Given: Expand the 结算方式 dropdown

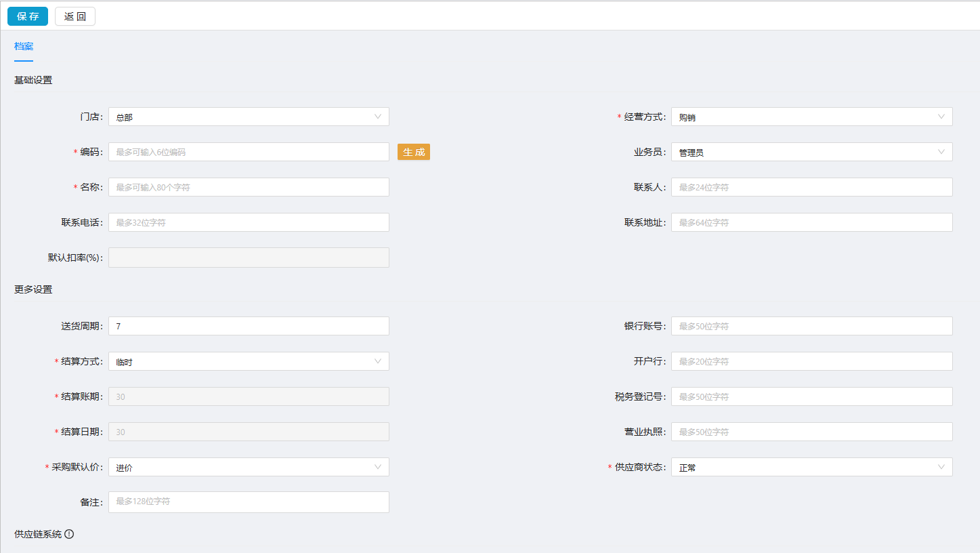Looking at the screenshot, I should pyautogui.click(x=249, y=361).
